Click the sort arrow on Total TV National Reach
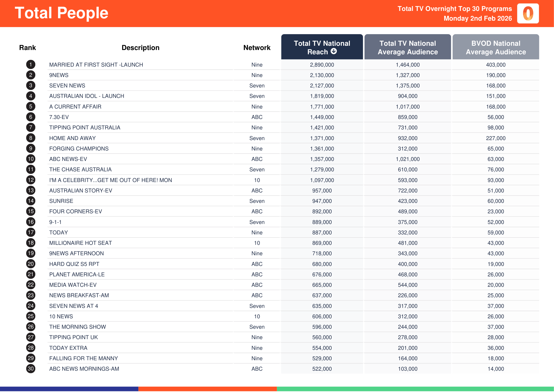Screen dimensions: 554x392 (x=334, y=52)
